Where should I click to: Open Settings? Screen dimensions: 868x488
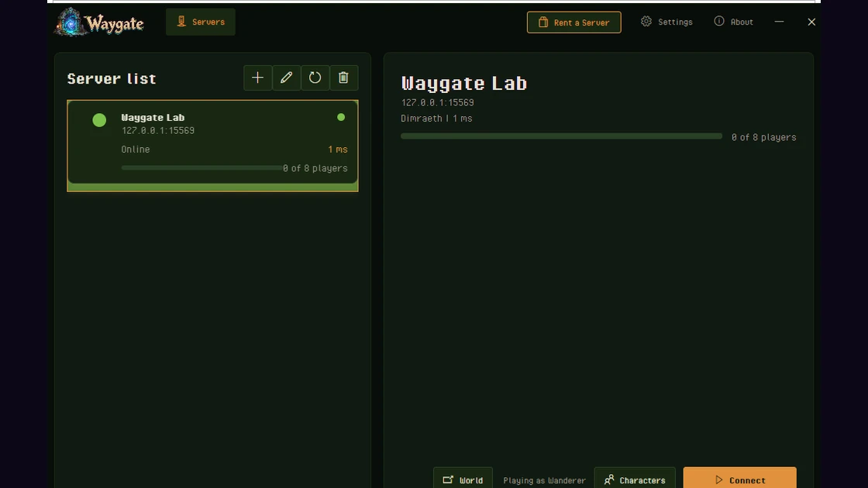click(x=666, y=22)
